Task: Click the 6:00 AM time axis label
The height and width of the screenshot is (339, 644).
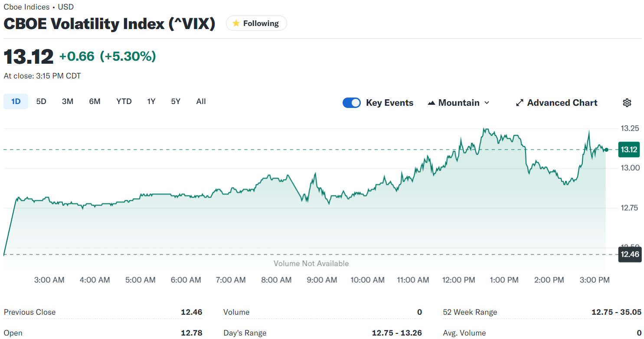Action: click(186, 280)
